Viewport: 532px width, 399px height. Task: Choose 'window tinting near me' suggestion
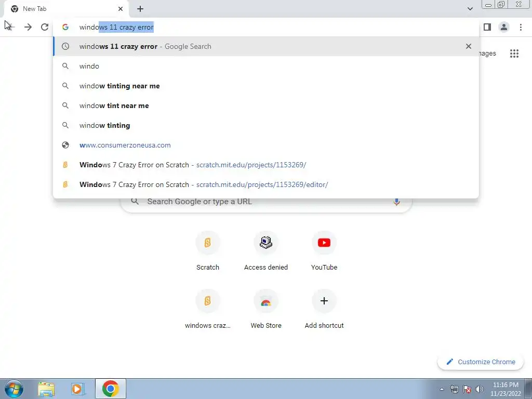[266, 86]
